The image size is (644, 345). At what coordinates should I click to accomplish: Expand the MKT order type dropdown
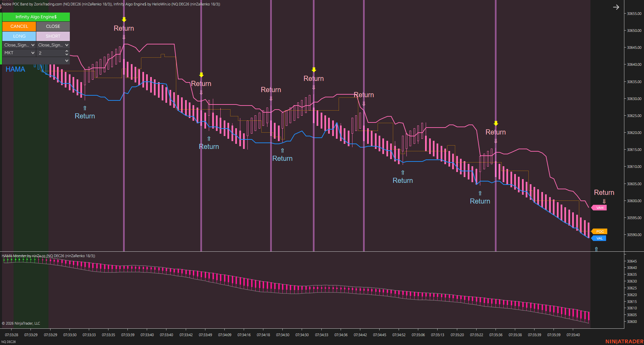point(19,53)
